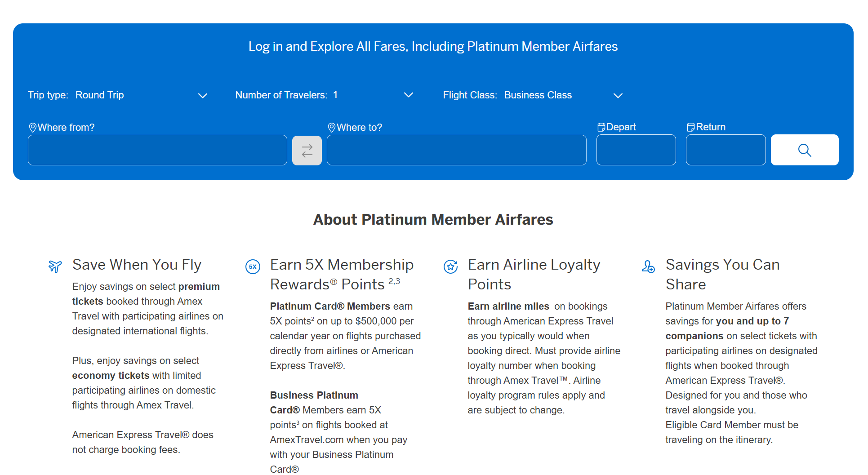The width and height of the screenshot is (868, 475).
Task: Click the location pin icon next to Where from
Action: click(x=32, y=128)
